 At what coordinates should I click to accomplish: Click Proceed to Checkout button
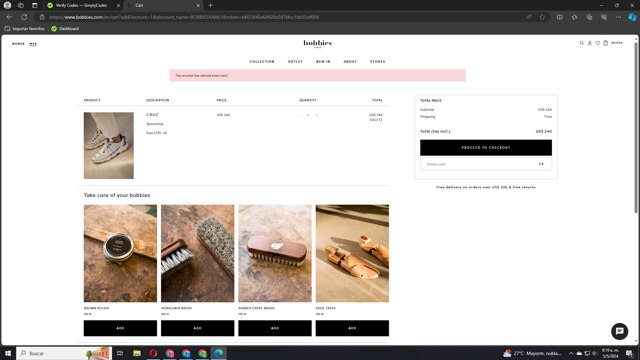click(486, 147)
